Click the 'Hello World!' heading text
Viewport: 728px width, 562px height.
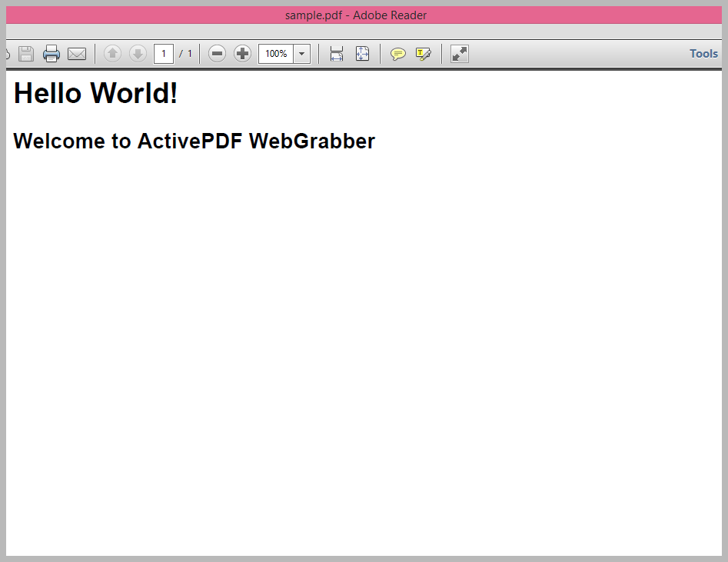tap(95, 93)
